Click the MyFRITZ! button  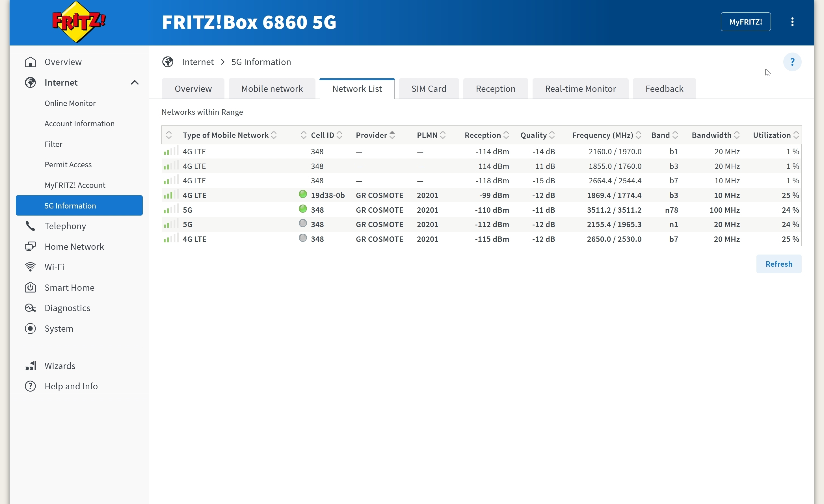tap(745, 22)
